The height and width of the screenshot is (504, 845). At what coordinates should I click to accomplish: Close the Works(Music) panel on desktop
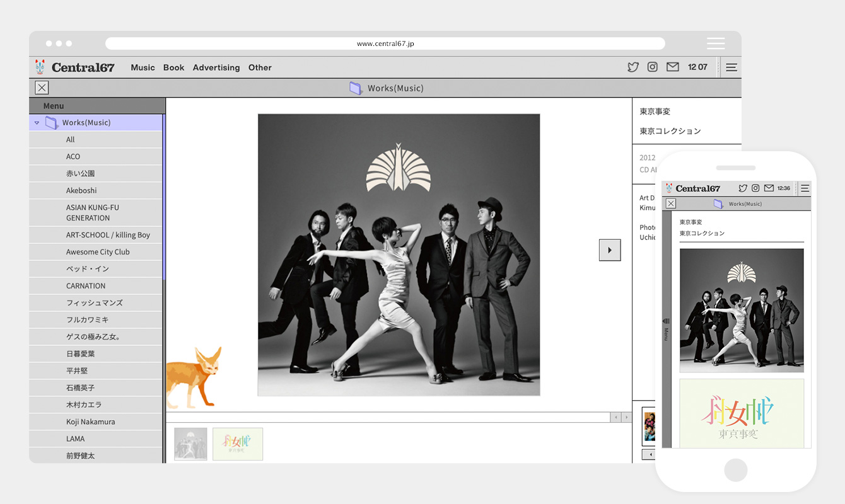[x=42, y=88]
